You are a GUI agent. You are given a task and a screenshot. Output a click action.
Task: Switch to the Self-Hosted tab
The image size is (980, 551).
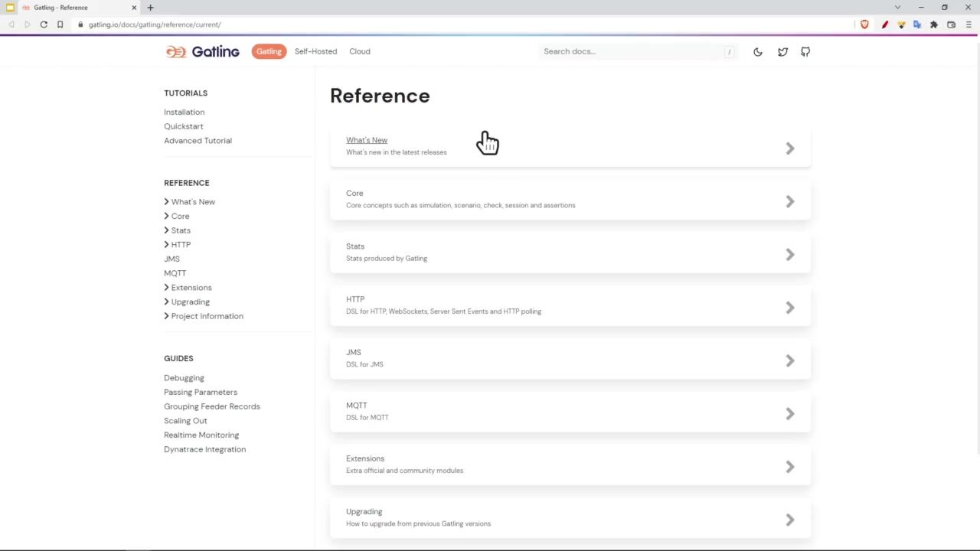click(x=315, y=51)
